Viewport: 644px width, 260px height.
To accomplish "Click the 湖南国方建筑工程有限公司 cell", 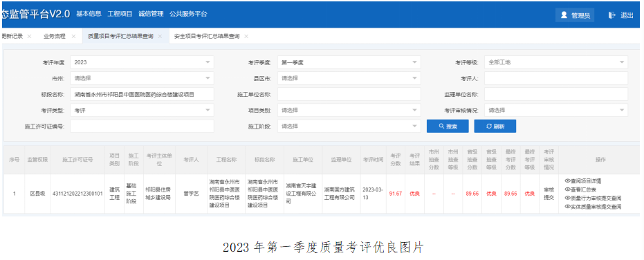I will point(341,194).
